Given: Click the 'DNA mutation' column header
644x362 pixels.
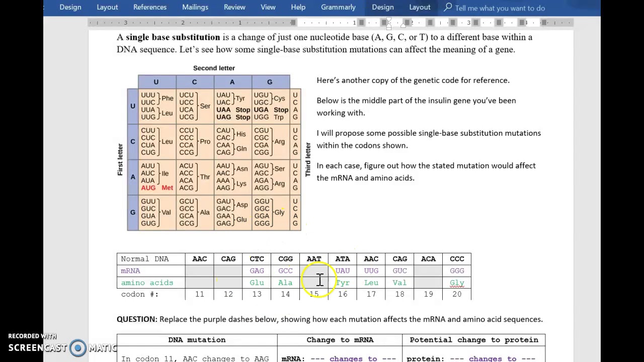Looking at the screenshot, I should point(197,340).
